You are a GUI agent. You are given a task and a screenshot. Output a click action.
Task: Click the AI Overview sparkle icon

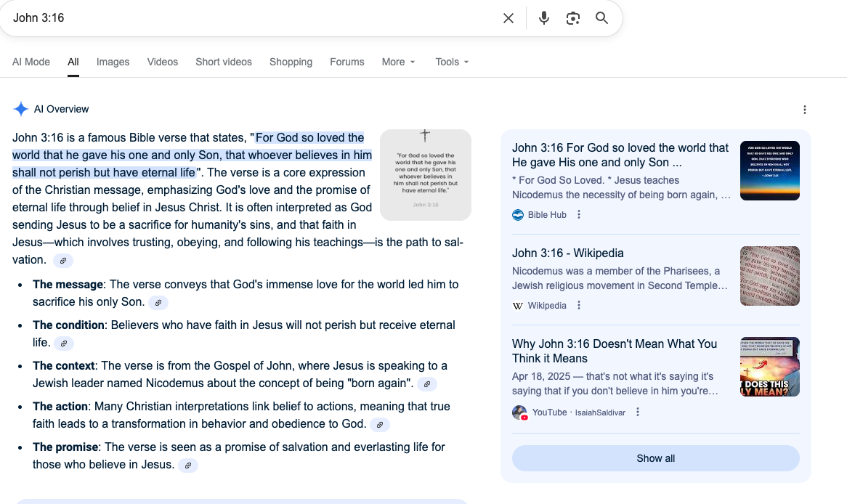pos(21,108)
